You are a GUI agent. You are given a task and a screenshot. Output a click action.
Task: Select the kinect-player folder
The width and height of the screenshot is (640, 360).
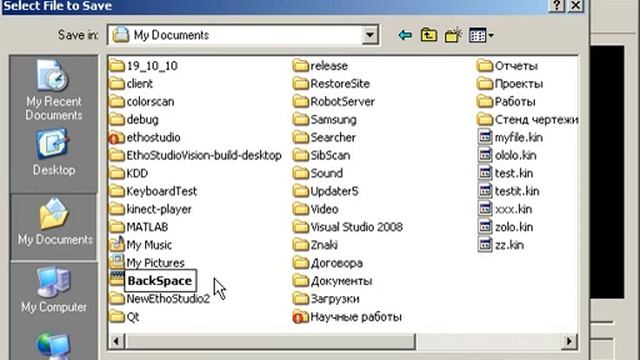151,209
